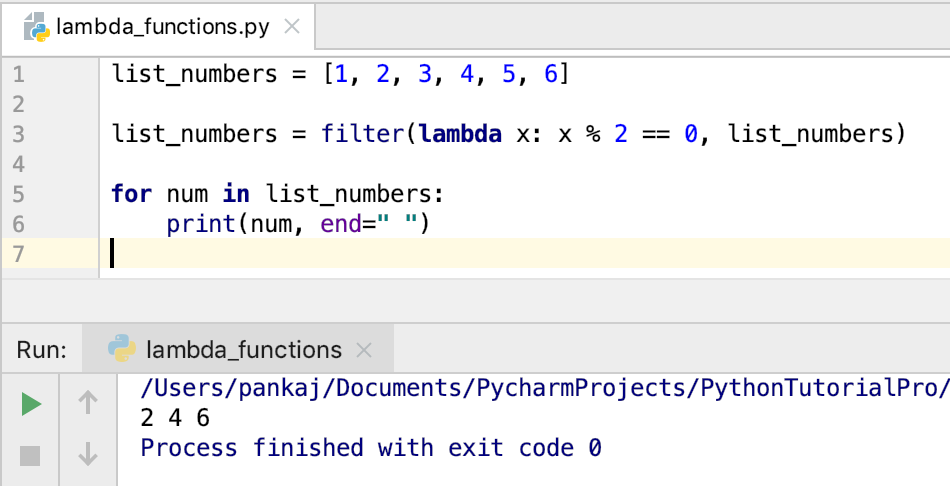Close the lambda_functions run tab
The image size is (950, 486).
364,350
